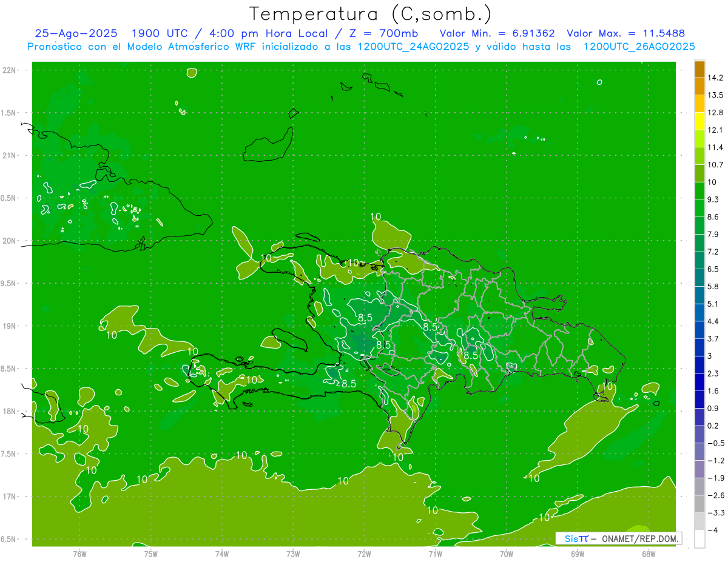Click the longitude label "69W"
The height and width of the screenshot is (562, 728).
(577, 554)
